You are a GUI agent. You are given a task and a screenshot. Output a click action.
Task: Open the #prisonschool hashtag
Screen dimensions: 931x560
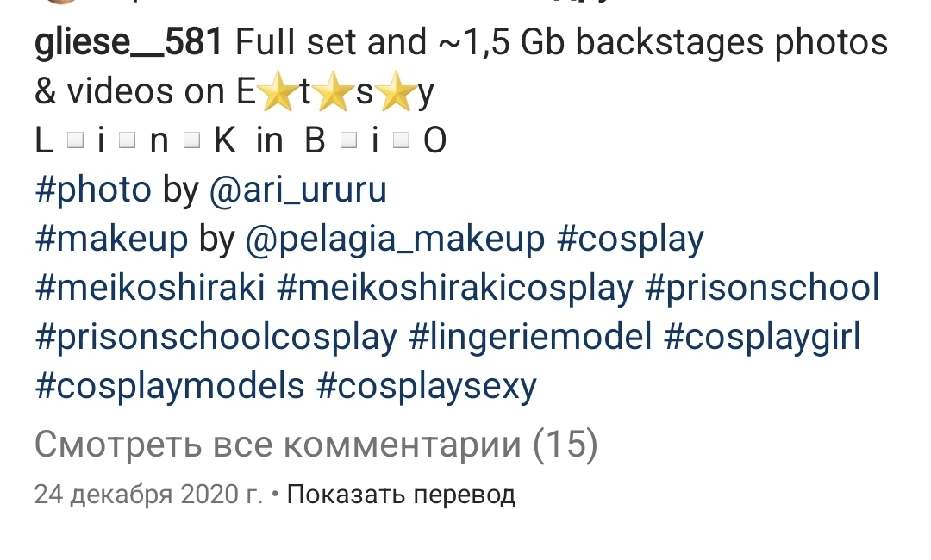point(762,289)
